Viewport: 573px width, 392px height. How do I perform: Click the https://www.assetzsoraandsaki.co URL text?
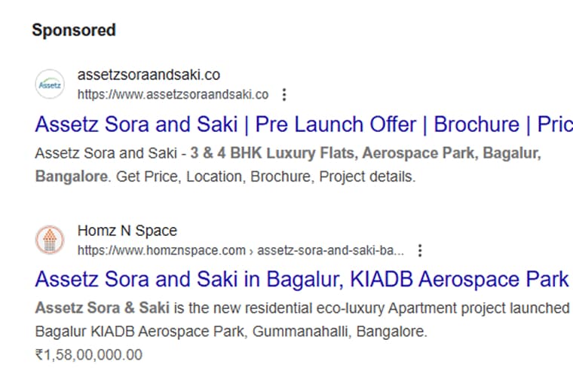pos(173,95)
